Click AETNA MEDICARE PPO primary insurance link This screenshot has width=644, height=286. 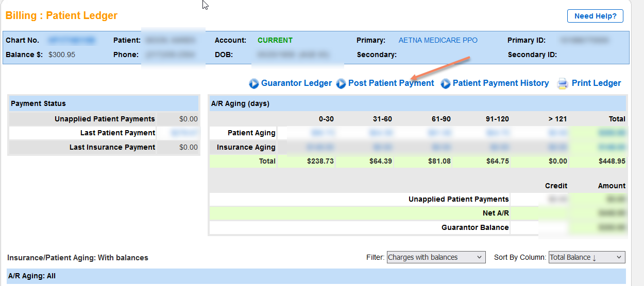pyautogui.click(x=438, y=40)
